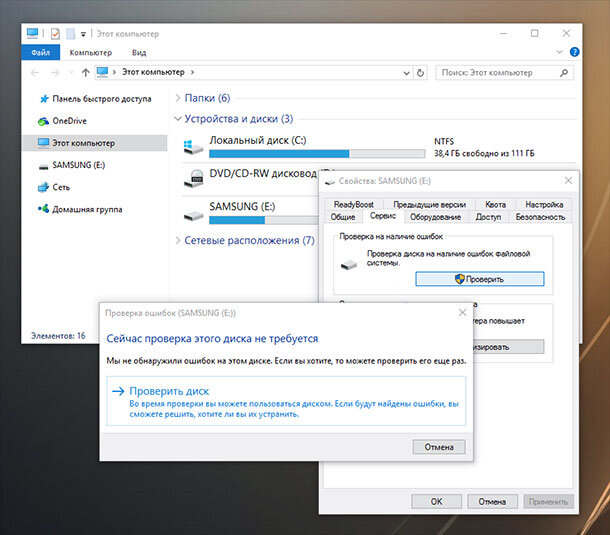This screenshot has height=535, width=610.
Task: Click the DVD/CD-RW drive icon
Action: tap(193, 179)
